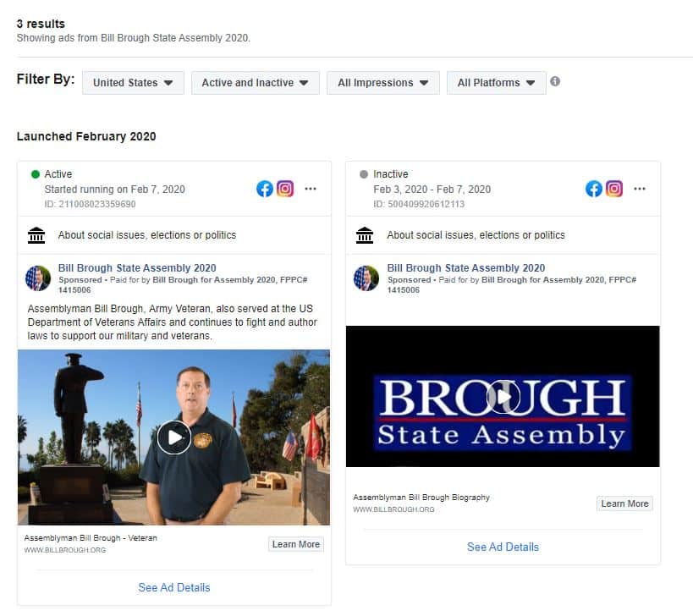Open the page name link on the active ad
Image resolution: width=693 pixels, height=616 pixels.
point(137,268)
